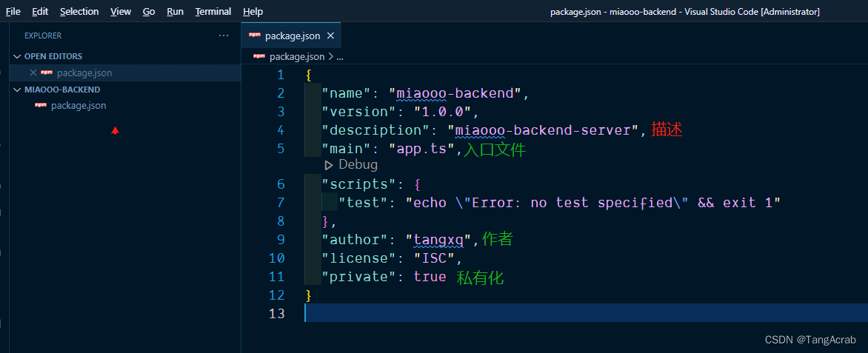This screenshot has width=868, height=353.
Task: Click the "private" key on line 11
Action: pyautogui.click(x=358, y=277)
